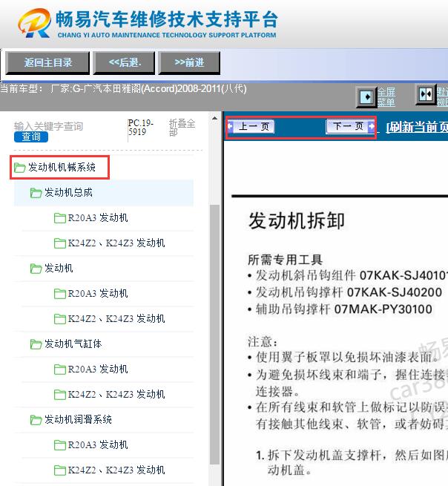The image size is (448, 486).
Task: Click the 刷新当前页 refresh link
Action: [417, 127]
